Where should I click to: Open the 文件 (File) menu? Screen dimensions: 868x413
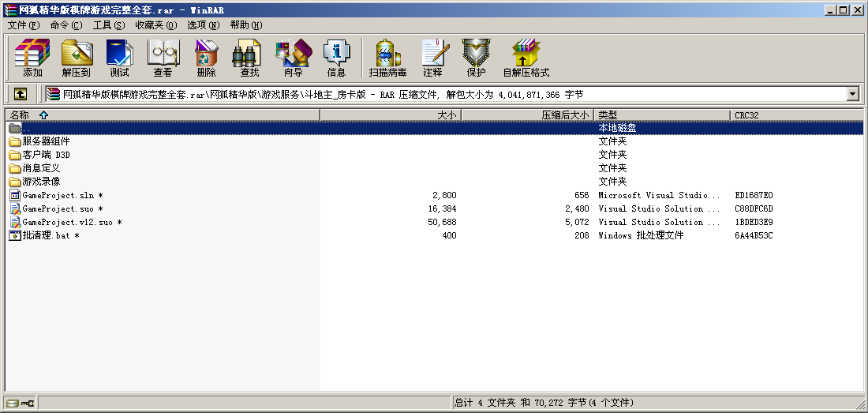pyautogui.click(x=23, y=25)
